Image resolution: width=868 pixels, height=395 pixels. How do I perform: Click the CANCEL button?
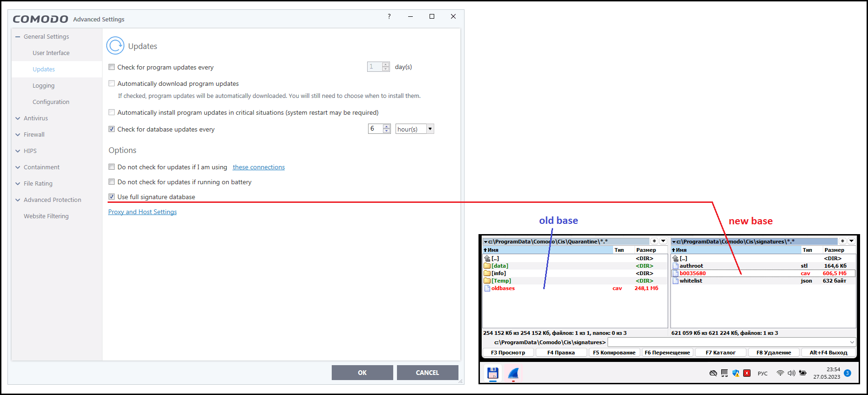click(427, 373)
